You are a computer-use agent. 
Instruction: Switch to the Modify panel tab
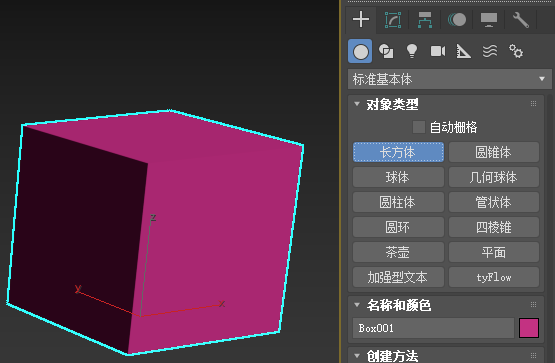(x=393, y=20)
